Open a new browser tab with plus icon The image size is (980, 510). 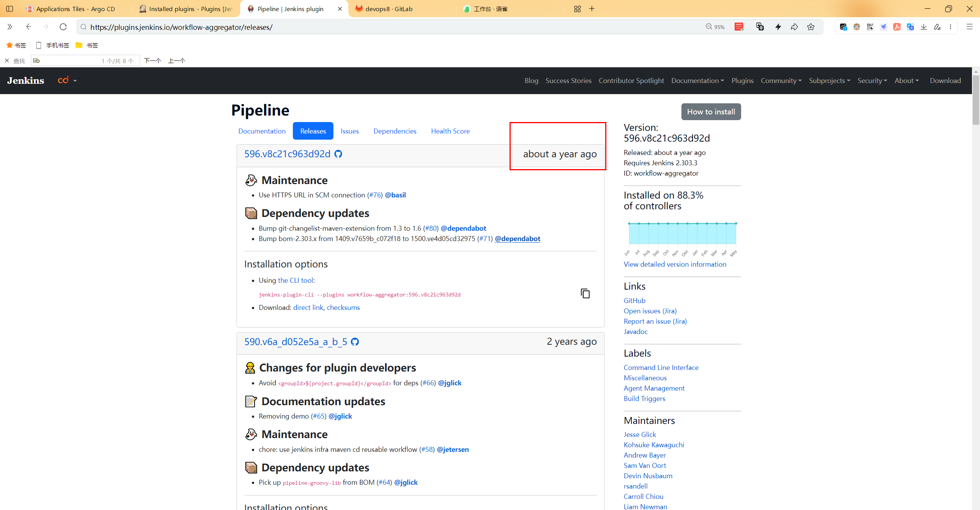pos(592,8)
